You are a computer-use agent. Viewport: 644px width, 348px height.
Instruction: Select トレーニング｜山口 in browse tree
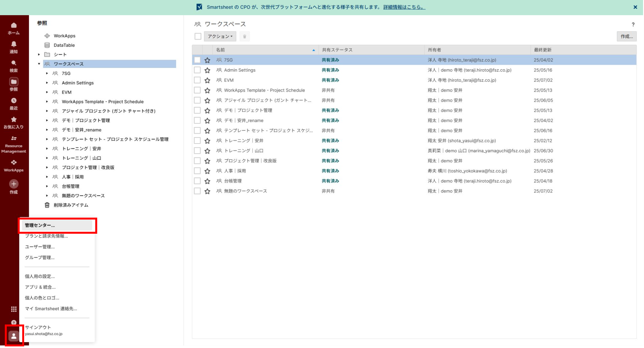pyautogui.click(x=81, y=158)
